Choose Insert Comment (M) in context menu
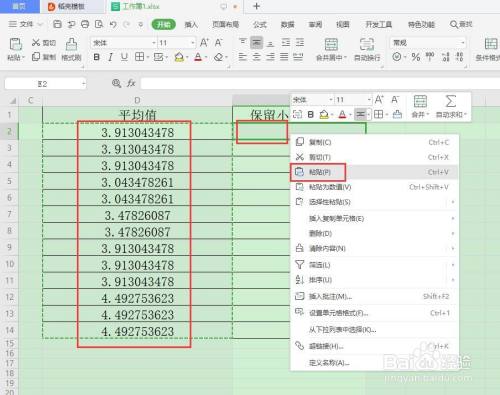This screenshot has width=500, height=395. point(373,296)
